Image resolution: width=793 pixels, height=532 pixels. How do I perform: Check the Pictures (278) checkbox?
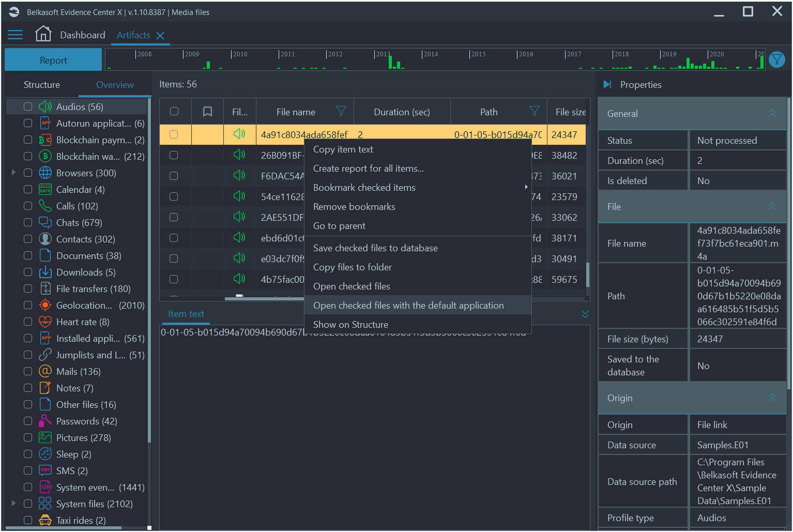[x=28, y=437]
